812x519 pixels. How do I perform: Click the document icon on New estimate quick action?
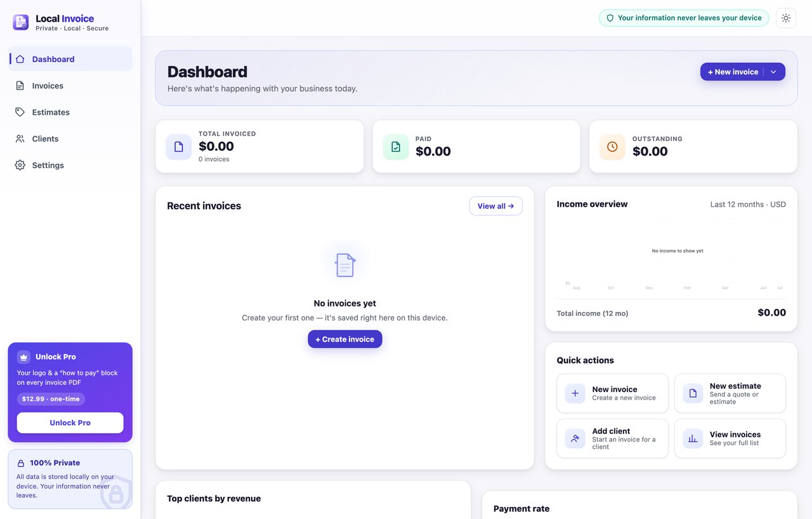point(693,393)
